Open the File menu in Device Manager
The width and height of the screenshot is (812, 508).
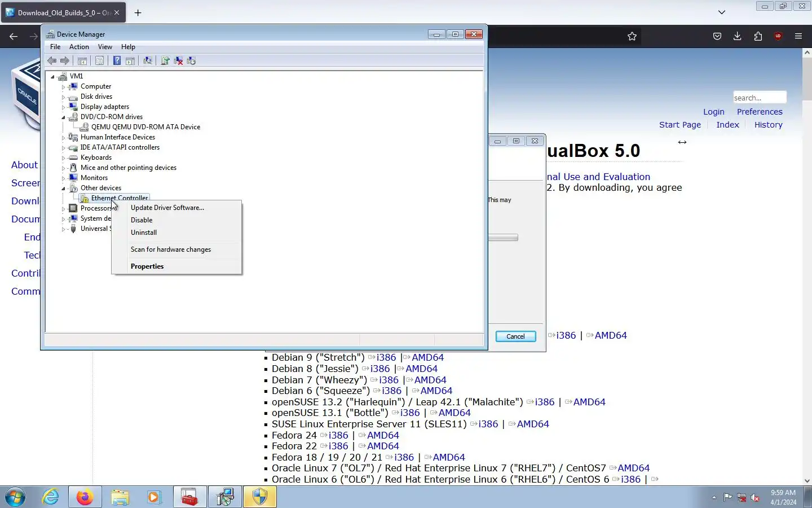pos(55,47)
